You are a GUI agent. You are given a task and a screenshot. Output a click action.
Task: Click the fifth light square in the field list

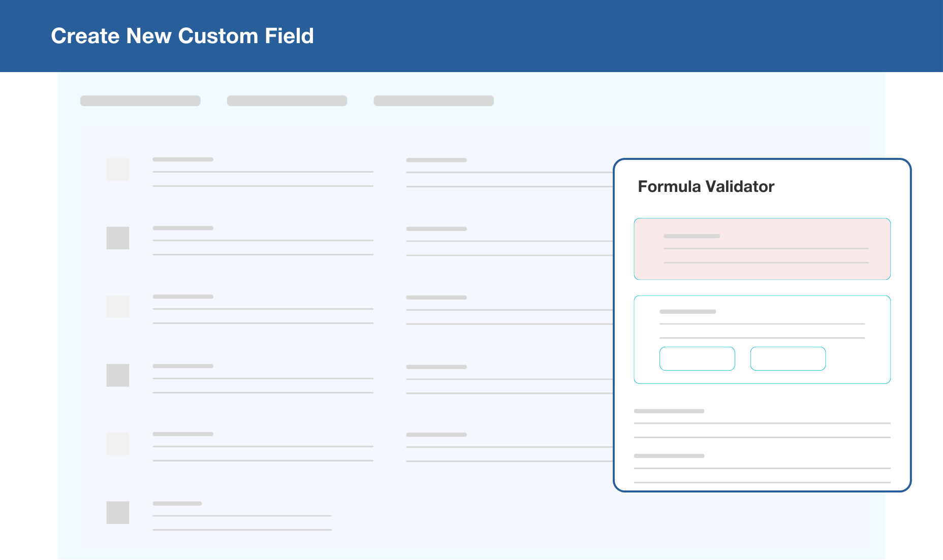[x=117, y=444]
